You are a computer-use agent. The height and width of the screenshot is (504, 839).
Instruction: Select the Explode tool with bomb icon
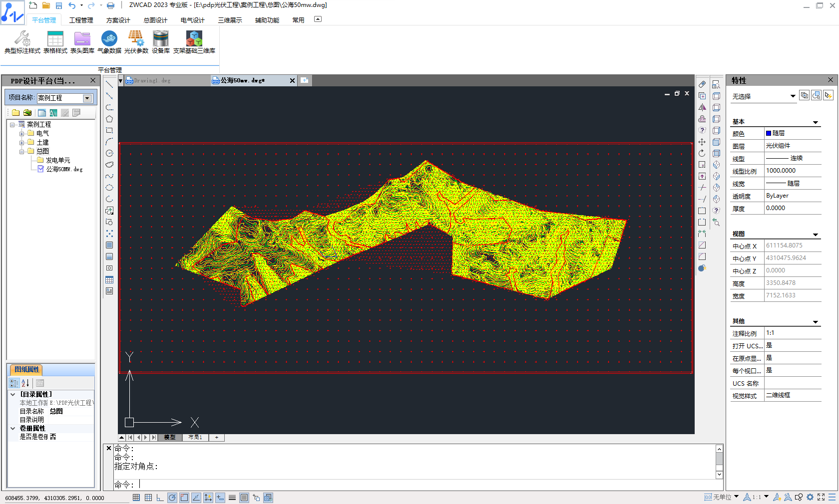(702, 268)
